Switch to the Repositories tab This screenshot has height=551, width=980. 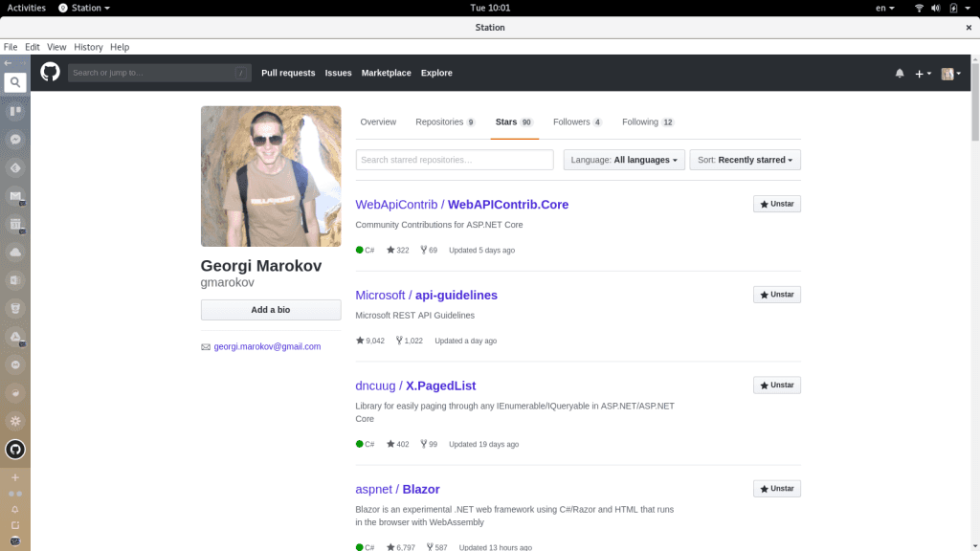444,122
